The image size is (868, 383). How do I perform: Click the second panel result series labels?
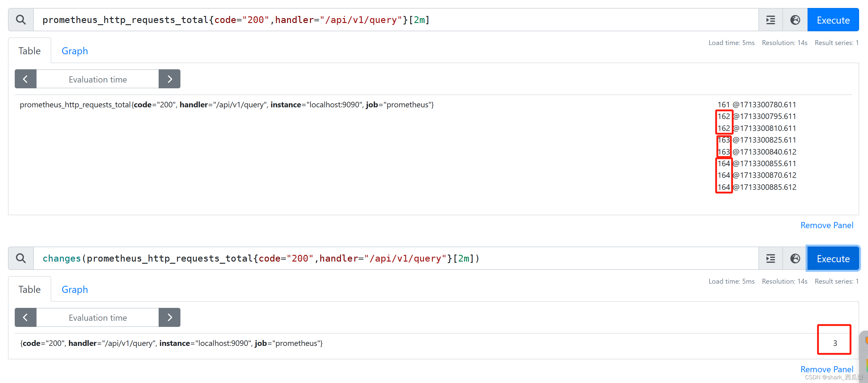pos(172,343)
